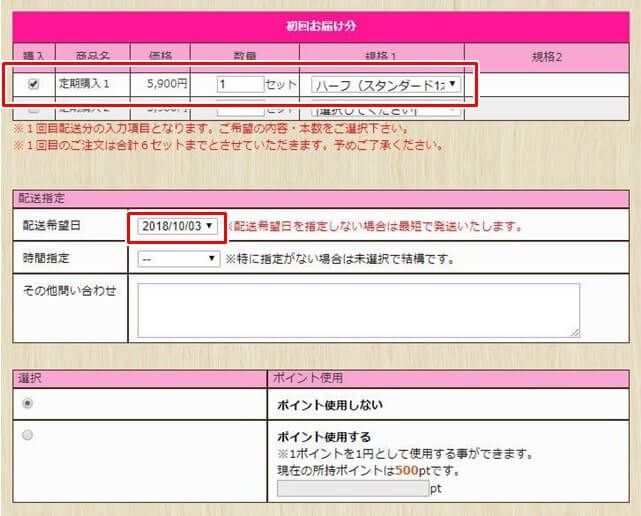Open the 時間指定 time dropdown
The width and height of the screenshot is (641, 516).
coord(179,259)
